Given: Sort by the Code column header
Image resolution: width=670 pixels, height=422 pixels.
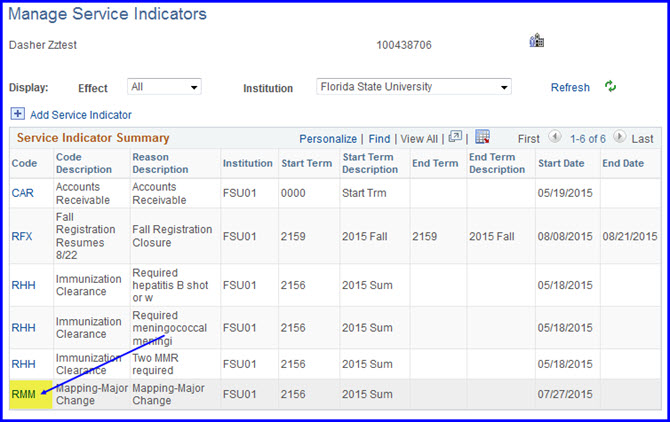Looking at the screenshot, I should [x=24, y=163].
